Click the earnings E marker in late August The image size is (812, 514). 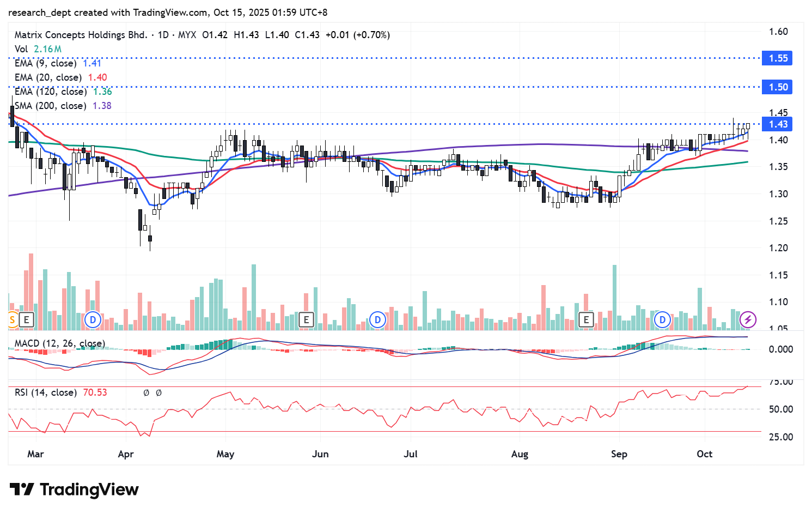click(586, 320)
